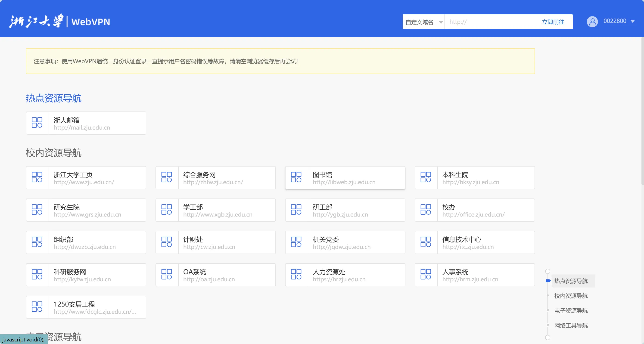Open the 机关党委 link
Viewport: 644px width, 344px height.
[x=345, y=242]
